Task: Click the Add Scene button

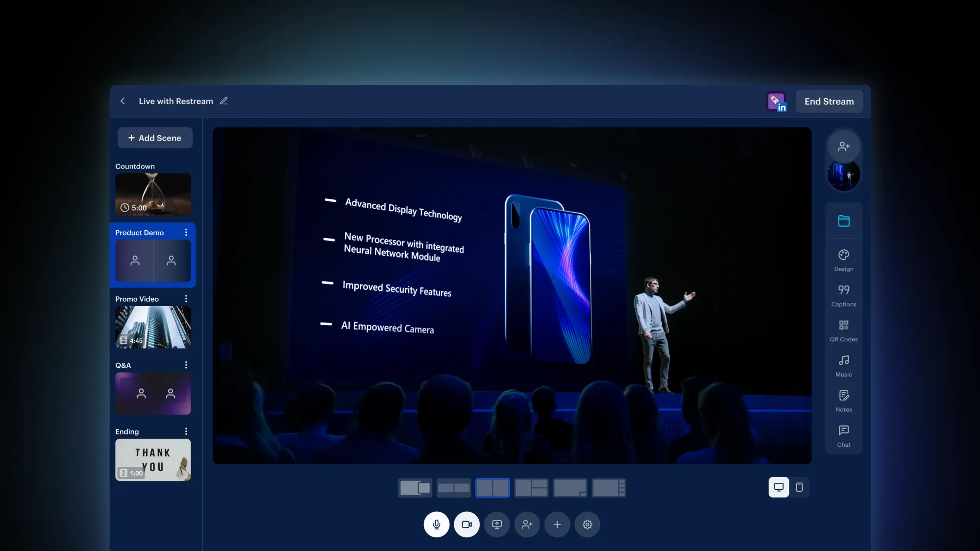Action: tap(155, 138)
